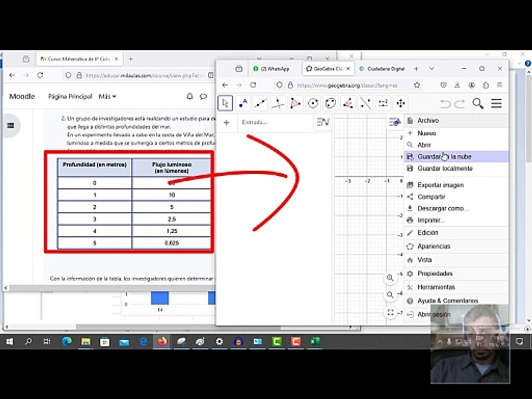Toggle Graphics view style bar
The image size is (532, 399).
point(395,122)
